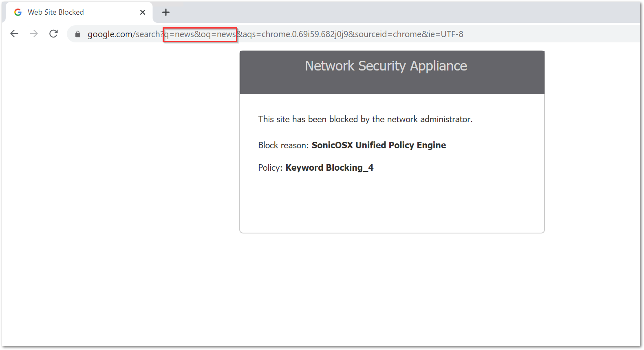
Task: Click the highlighted q=news&oq=news URL portion
Action: [x=200, y=34]
